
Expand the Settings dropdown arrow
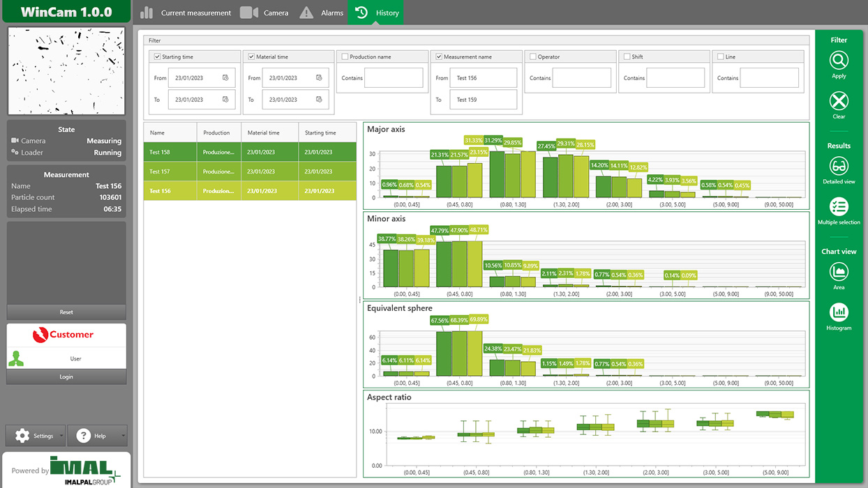pyautogui.click(x=61, y=436)
